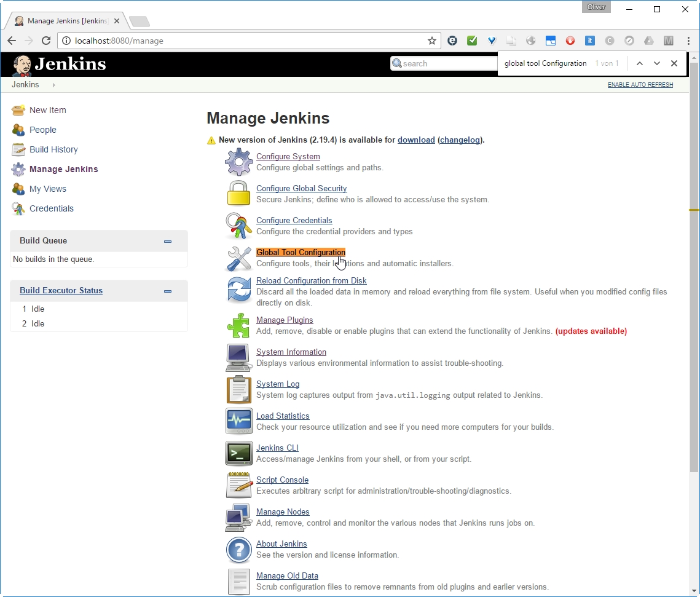Open New Item from sidebar
The image size is (700, 597).
coord(47,110)
